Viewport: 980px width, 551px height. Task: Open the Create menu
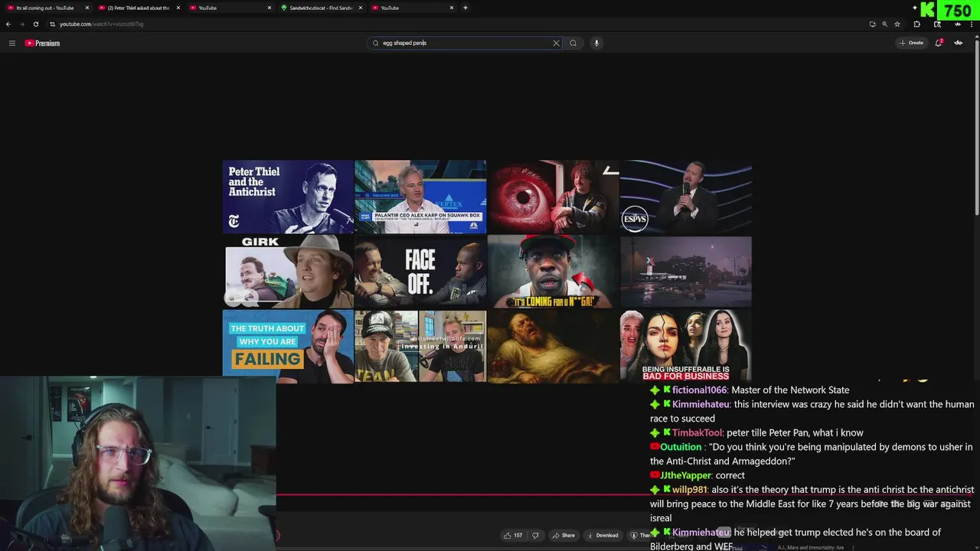(x=911, y=43)
